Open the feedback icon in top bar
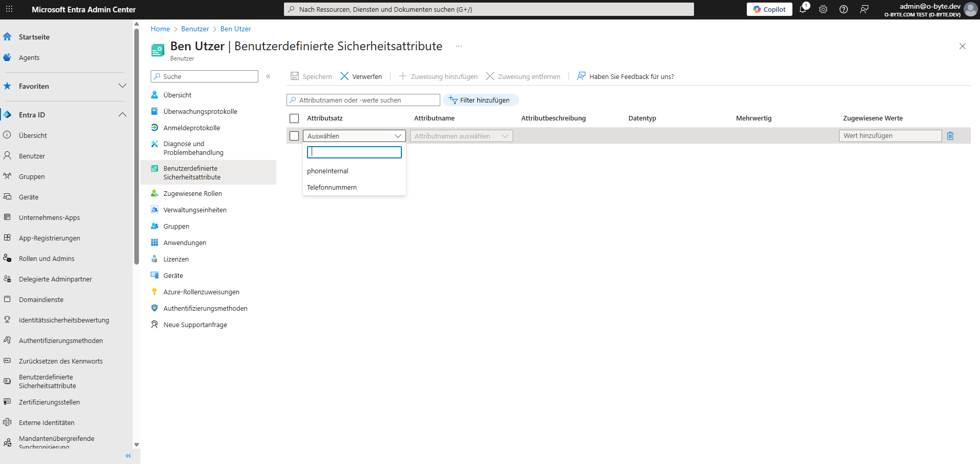This screenshot has height=464, width=980. (864, 9)
